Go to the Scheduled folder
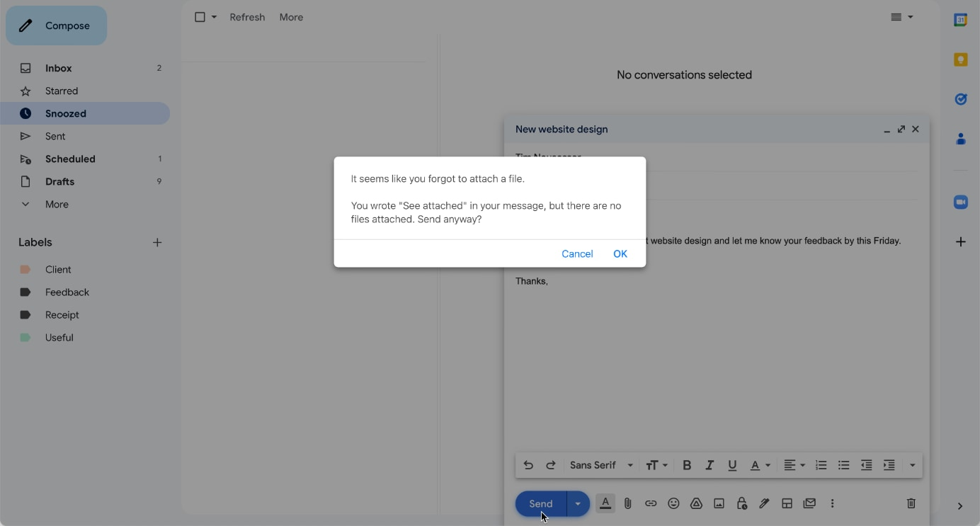Image resolution: width=980 pixels, height=526 pixels. click(70, 159)
